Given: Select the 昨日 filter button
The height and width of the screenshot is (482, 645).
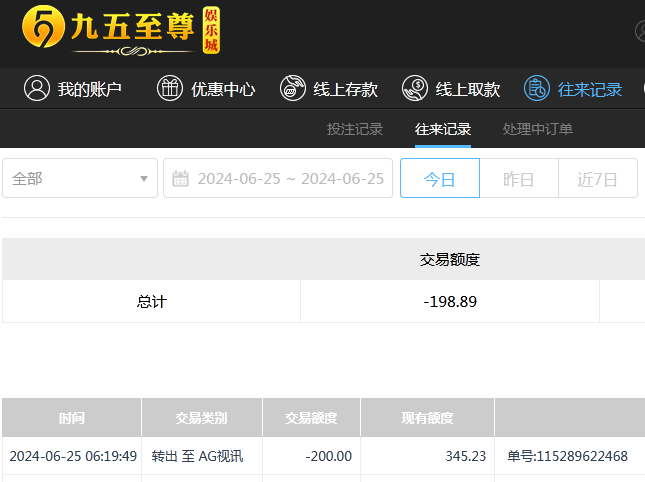Looking at the screenshot, I should tap(519, 178).
